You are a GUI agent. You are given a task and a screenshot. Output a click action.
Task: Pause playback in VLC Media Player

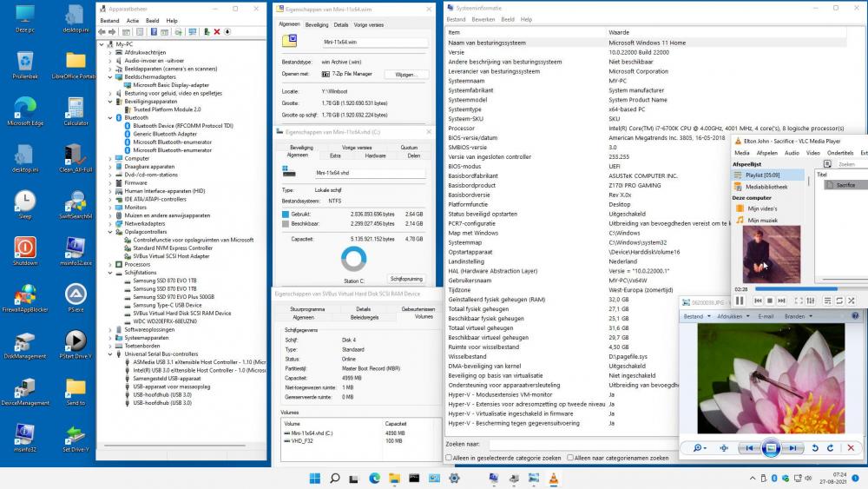click(740, 301)
